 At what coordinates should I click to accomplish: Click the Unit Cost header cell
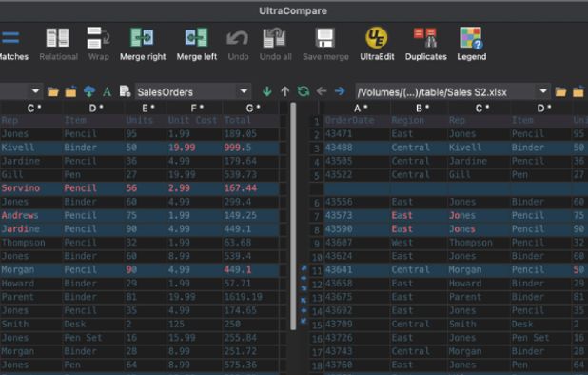195,120
